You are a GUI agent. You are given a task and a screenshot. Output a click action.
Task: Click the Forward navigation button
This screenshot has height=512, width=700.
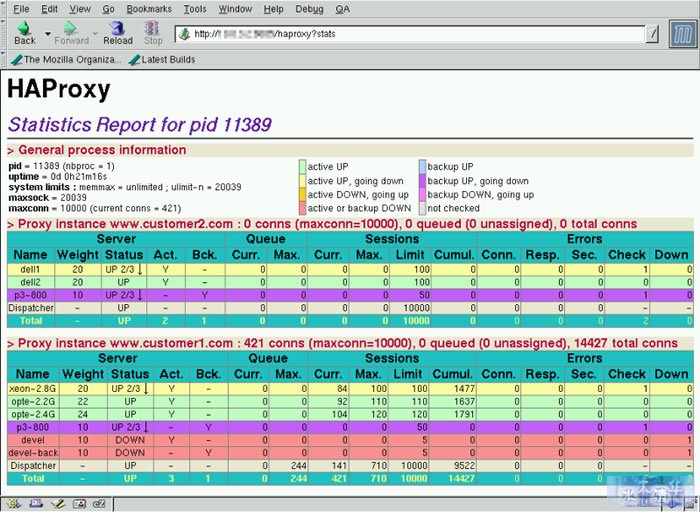pyautogui.click(x=71, y=33)
